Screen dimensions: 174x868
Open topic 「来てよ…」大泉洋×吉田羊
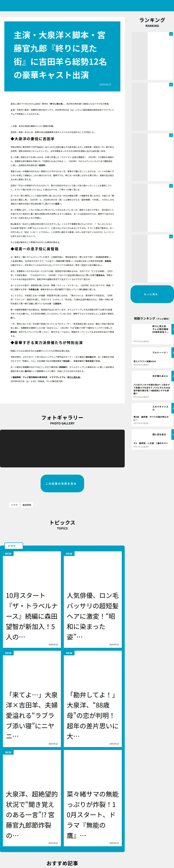32,699
